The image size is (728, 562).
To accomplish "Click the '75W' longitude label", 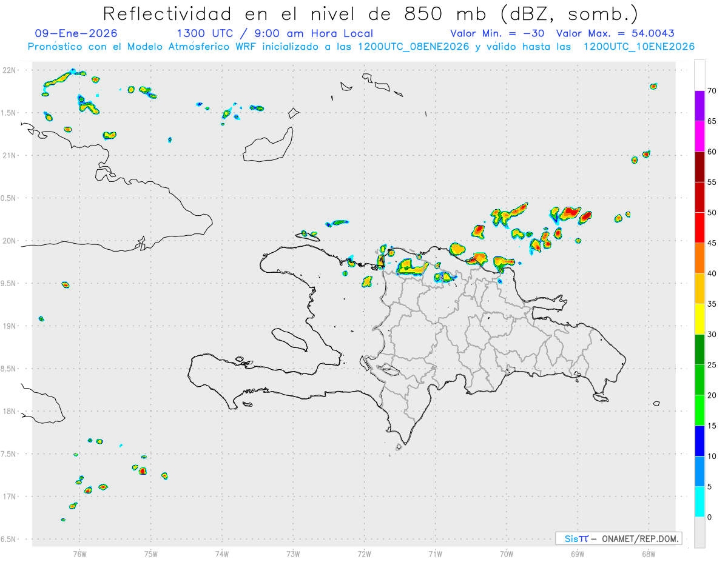I will [151, 554].
